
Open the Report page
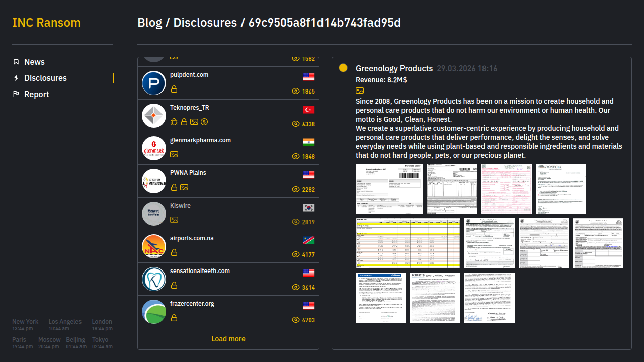(36, 94)
